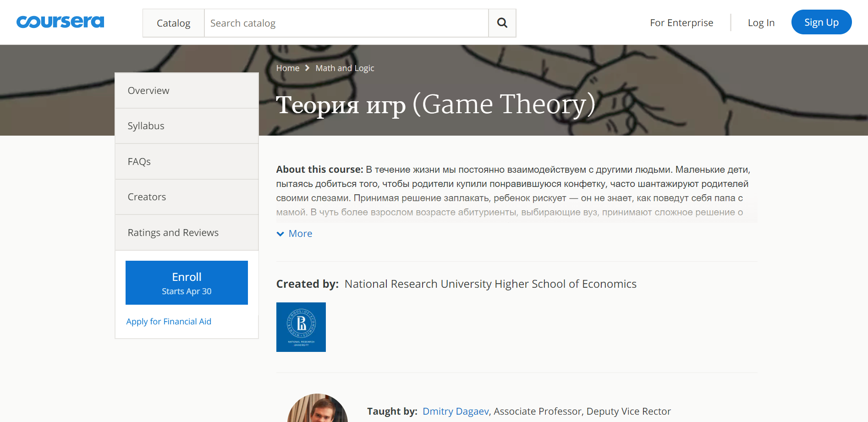868x422 pixels.
Task: Select the FAQs tab
Action: (x=187, y=161)
